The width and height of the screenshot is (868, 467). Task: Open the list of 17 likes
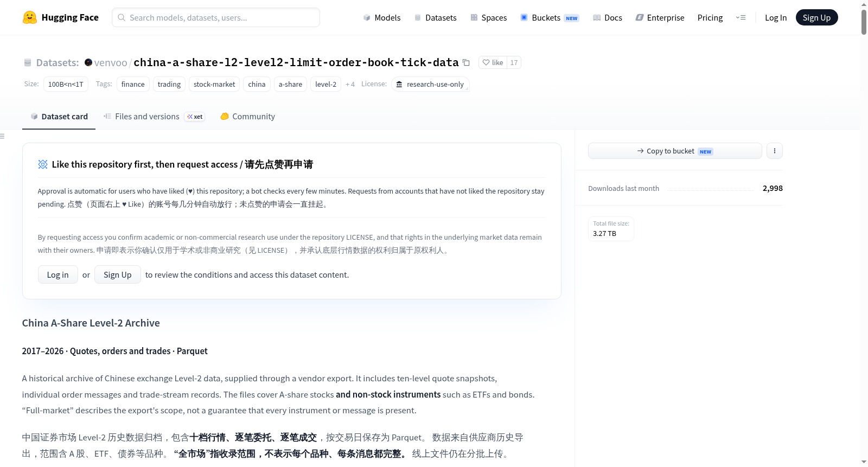[514, 62]
